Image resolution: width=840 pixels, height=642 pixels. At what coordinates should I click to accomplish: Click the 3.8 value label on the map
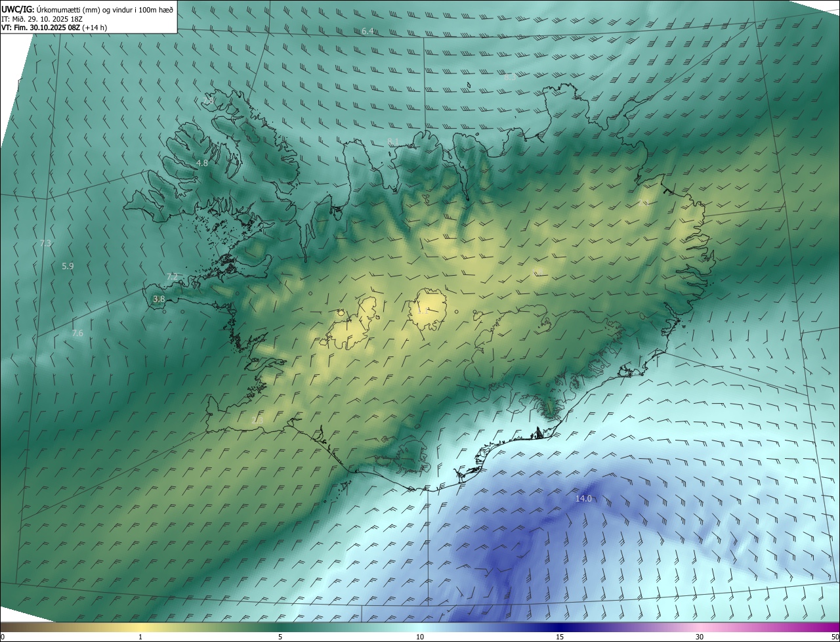tap(159, 299)
